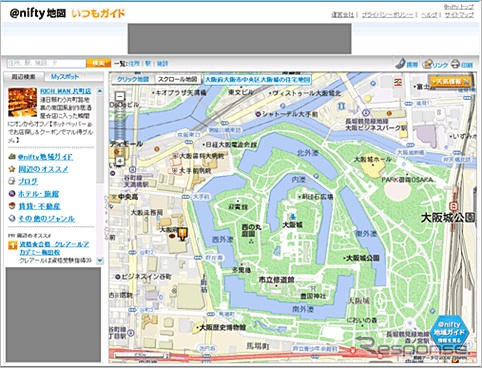Open the 運営会社 header link
Screen dimensions: 482x368
[x=343, y=15]
